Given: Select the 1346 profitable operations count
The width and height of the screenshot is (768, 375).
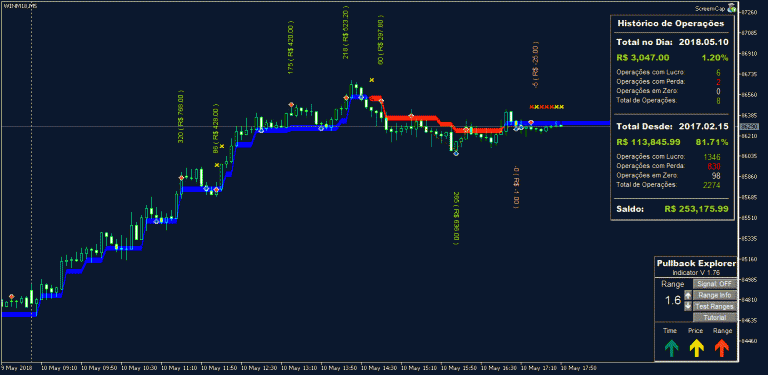Looking at the screenshot, I should pos(712,157).
